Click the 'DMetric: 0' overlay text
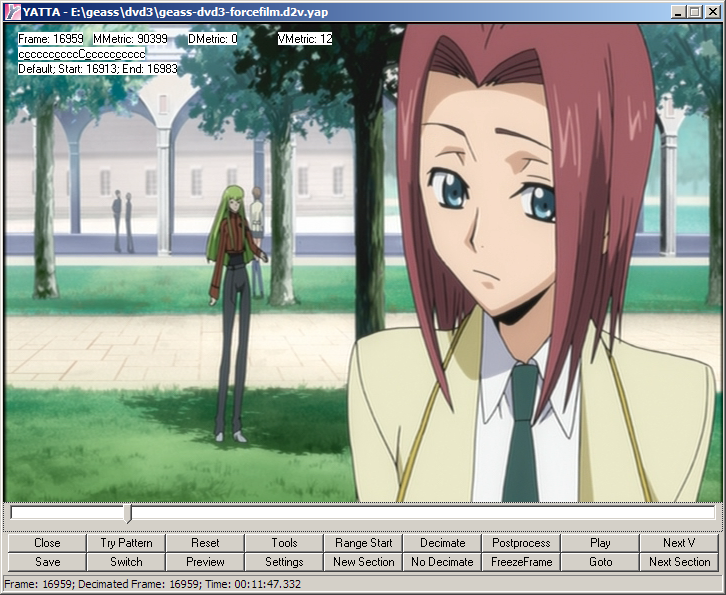This screenshot has height=595, width=726. point(213,39)
